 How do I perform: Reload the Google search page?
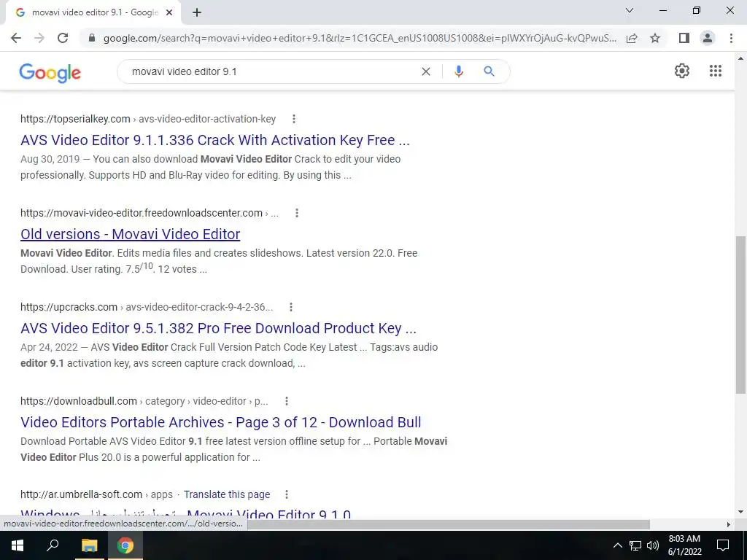click(x=63, y=38)
